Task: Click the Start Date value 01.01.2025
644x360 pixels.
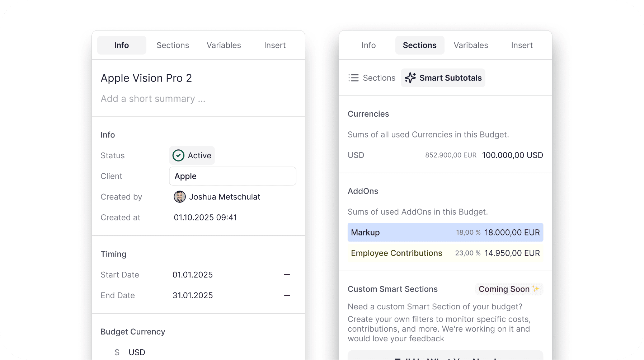Action: (x=193, y=275)
